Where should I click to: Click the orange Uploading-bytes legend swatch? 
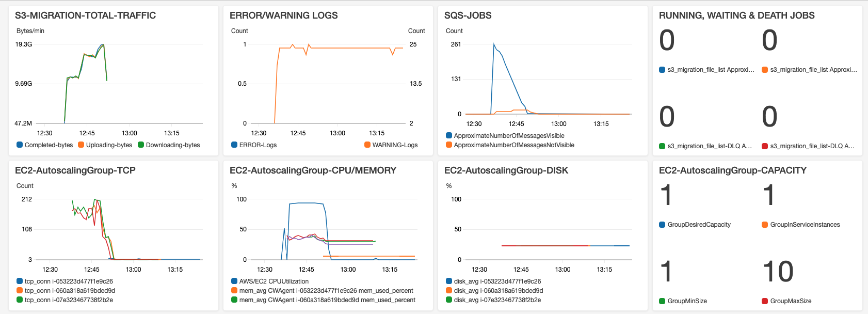point(81,145)
